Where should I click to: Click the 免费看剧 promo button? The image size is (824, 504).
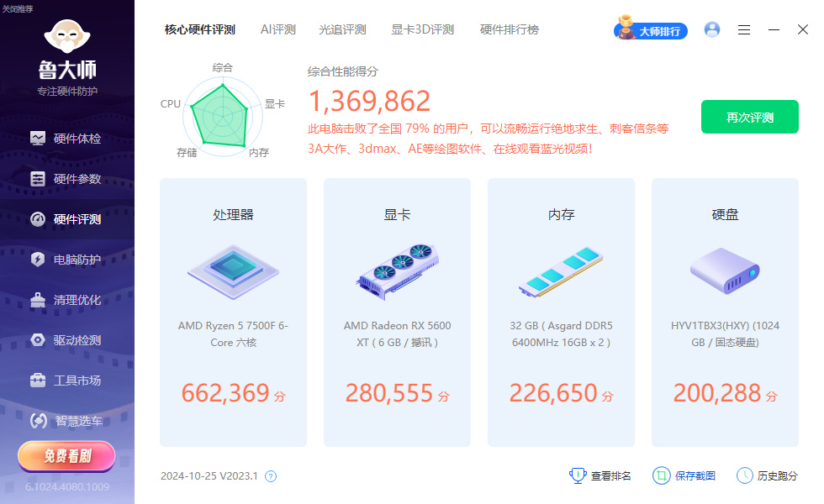tap(66, 456)
